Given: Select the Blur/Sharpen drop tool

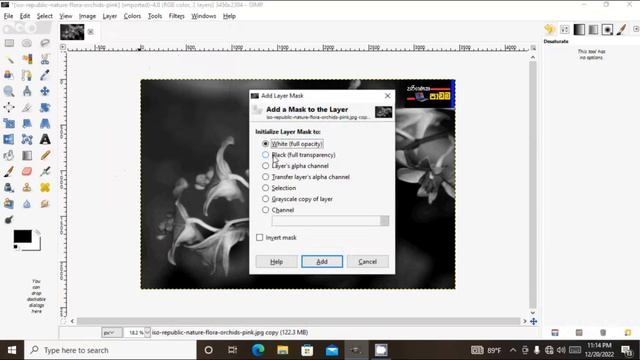Looking at the screenshot, I should (x=27, y=204).
